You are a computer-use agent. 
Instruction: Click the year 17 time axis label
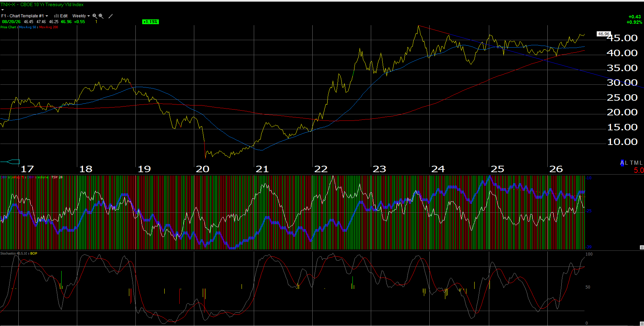coord(27,169)
